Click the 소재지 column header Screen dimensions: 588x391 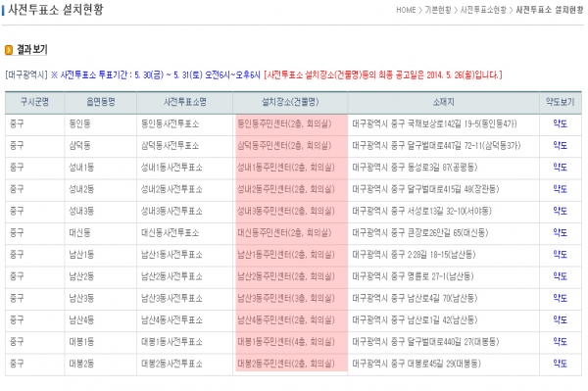pyautogui.click(x=444, y=102)
